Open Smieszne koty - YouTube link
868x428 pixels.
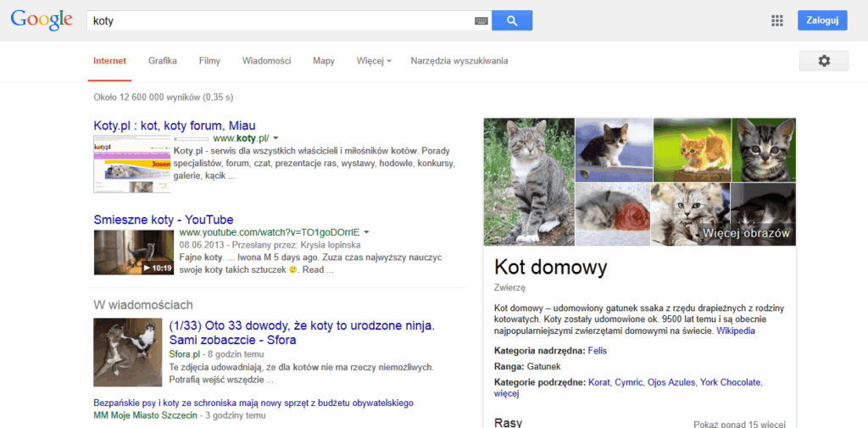[x=164, y=220]
